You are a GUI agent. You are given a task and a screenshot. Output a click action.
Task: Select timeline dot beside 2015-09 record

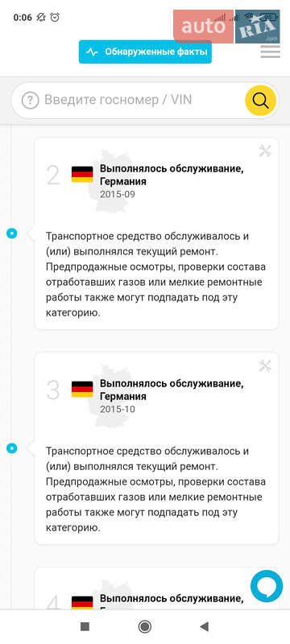click(x=12, y=233)
